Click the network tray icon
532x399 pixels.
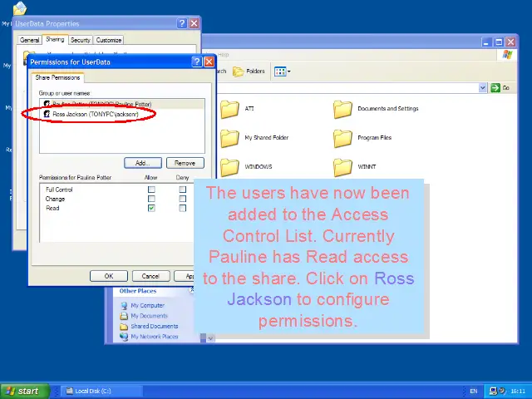click(494, 391)
